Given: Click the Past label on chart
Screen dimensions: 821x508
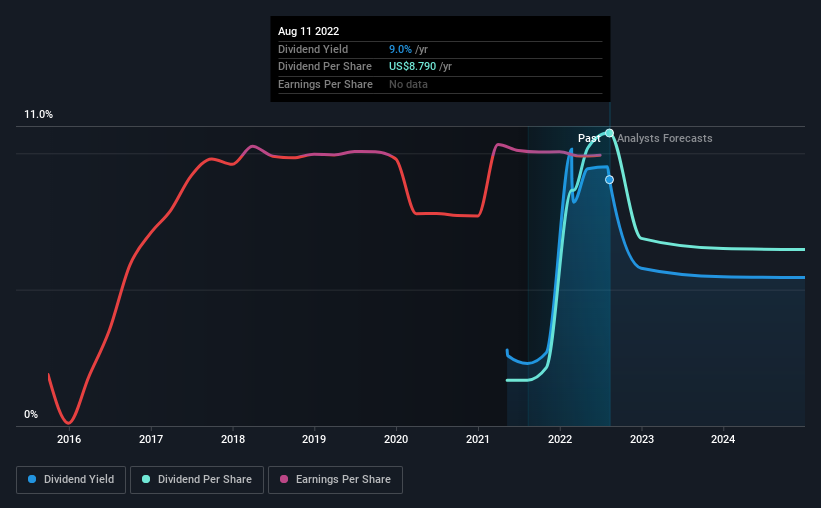Looking at the screenshot, I should click(589, 138).
